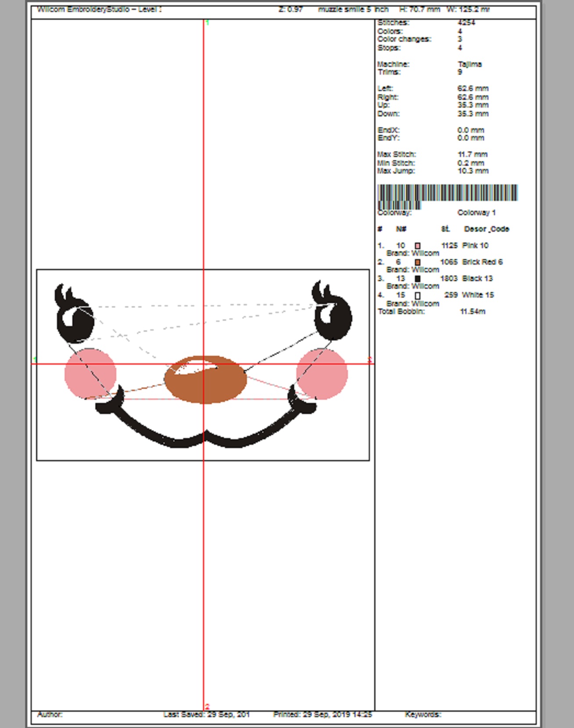Click the 'Stitches:' label
Screen dimensions: 574x728
point(393,22)
